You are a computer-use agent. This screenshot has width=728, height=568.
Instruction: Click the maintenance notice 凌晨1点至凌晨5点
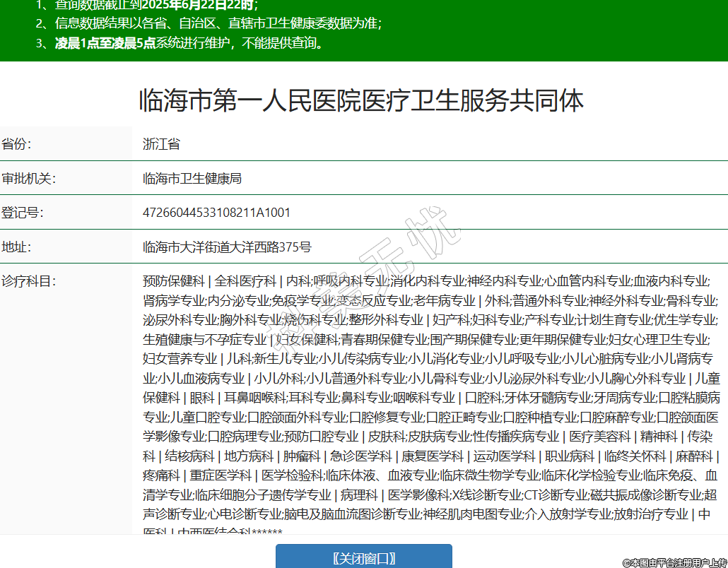[105, 43]
